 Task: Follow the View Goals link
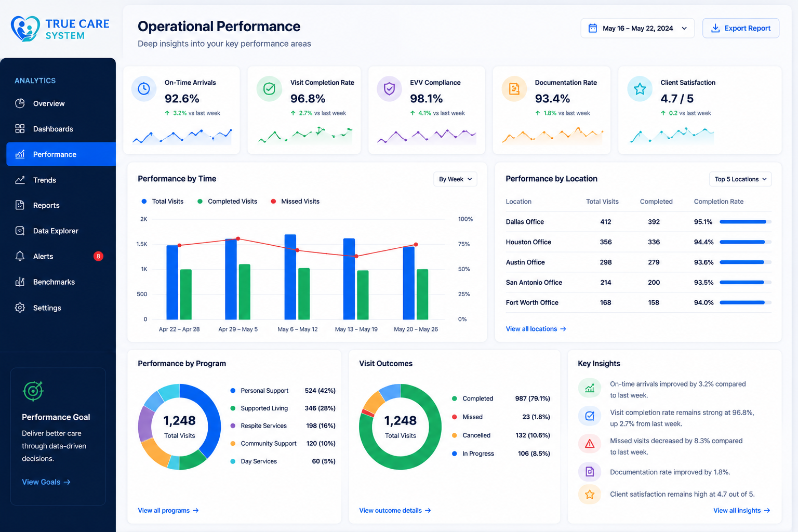[46, 482]
